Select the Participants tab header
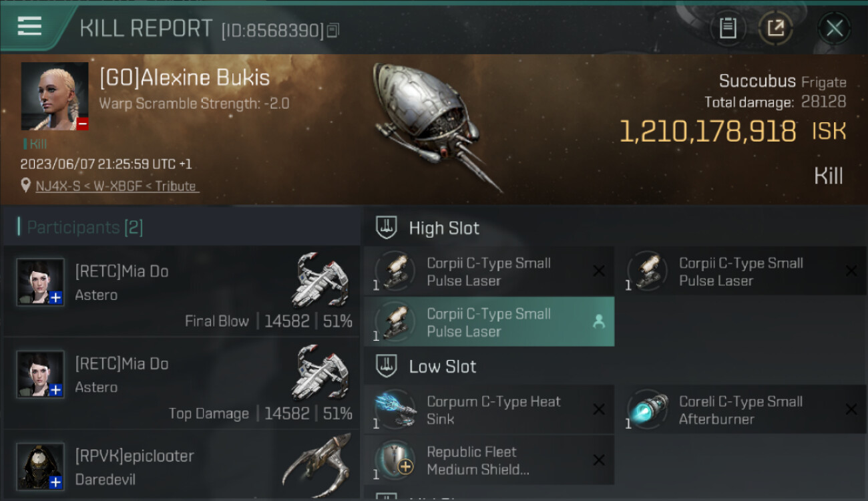Screen dimensions: 868x501 [x=81, y=227]
